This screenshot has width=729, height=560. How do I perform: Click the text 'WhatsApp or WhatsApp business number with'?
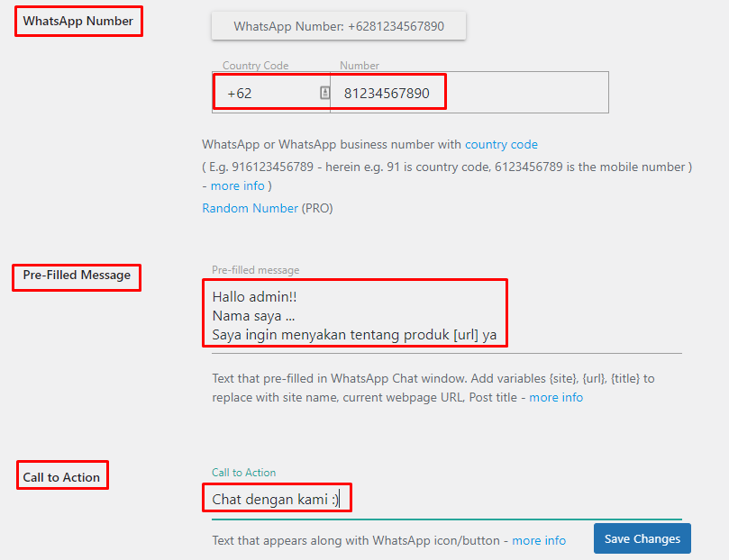point(332,144)
